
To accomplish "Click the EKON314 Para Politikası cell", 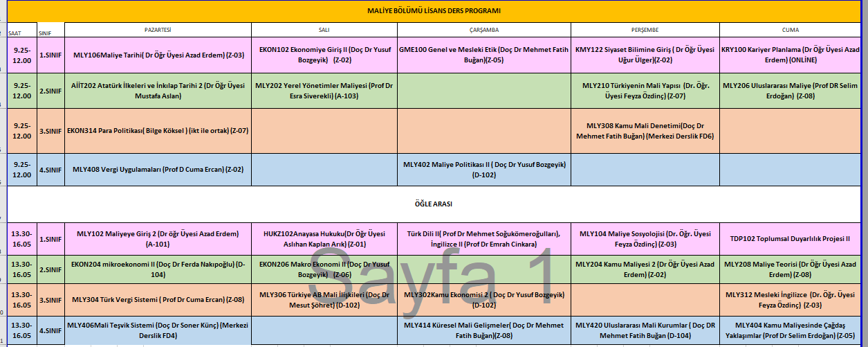I will coord(158,130).
